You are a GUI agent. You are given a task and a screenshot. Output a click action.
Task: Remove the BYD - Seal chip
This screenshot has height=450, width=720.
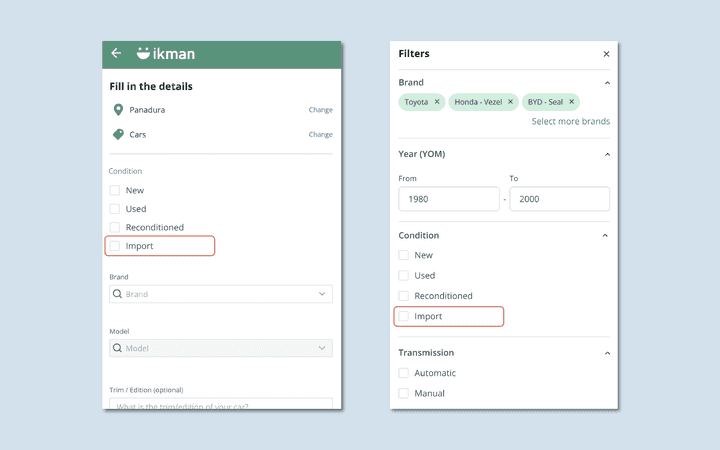[571, 102]
